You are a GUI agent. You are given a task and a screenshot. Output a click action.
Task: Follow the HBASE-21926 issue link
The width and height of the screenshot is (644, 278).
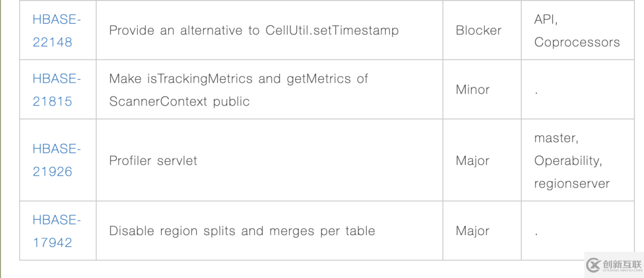coord(57,160)
